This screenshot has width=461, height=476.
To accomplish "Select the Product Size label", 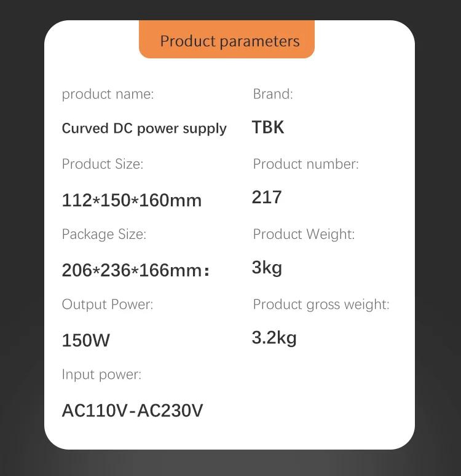I will point(103,164).
